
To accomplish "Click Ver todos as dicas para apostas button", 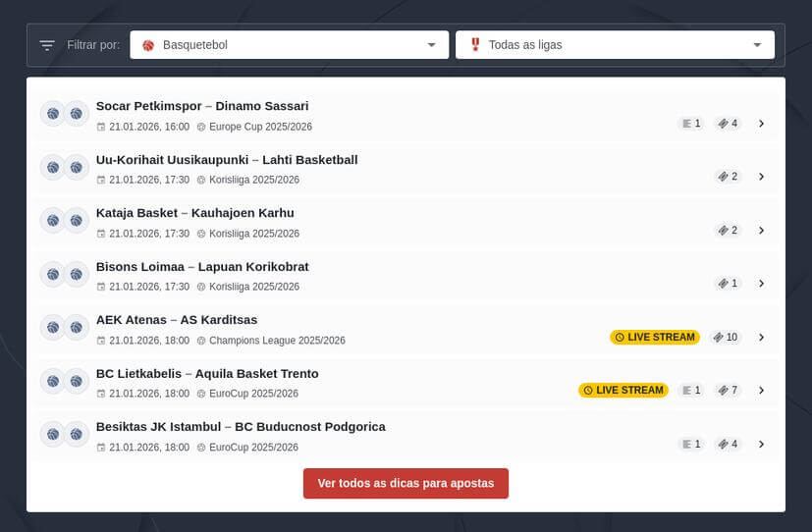I will tap(406, 484).
